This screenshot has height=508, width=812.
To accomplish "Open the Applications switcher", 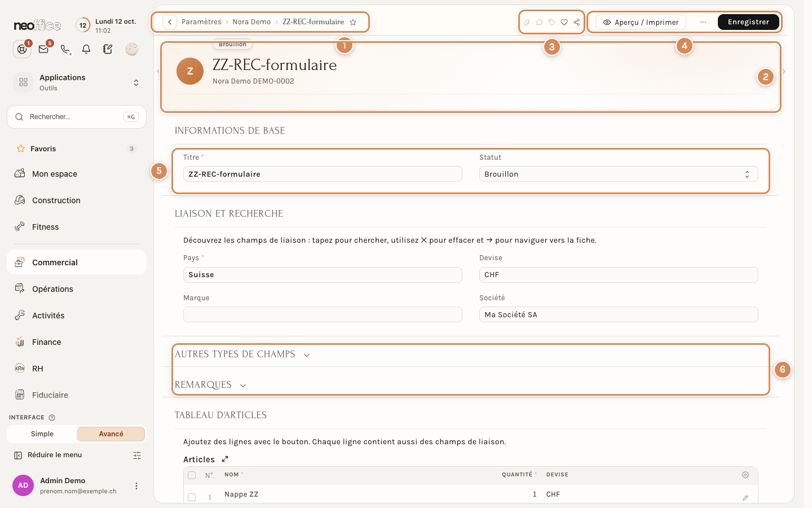I will point(77,82).
